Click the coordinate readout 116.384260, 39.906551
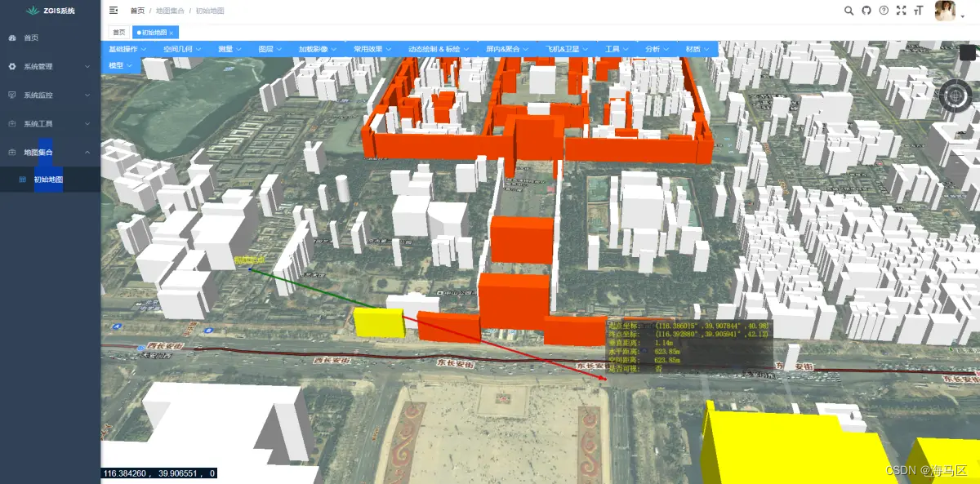This screenshot has width=980, height=484. coord(160,473)
